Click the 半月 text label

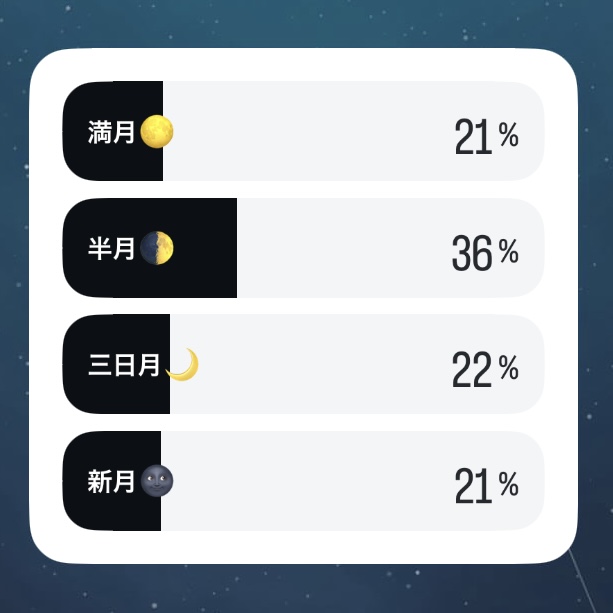(x=111, y=249)
